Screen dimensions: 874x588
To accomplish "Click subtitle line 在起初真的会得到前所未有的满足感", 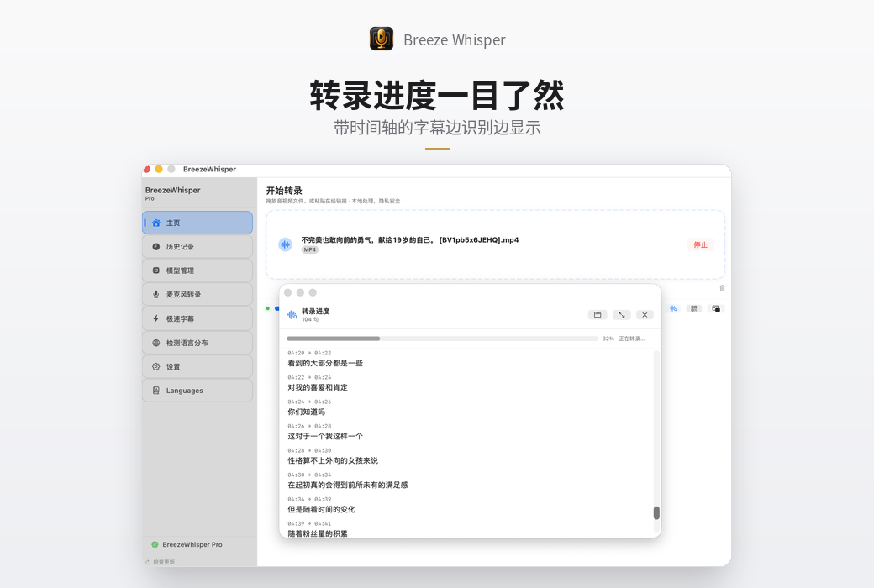I will (x=348, y=485).
